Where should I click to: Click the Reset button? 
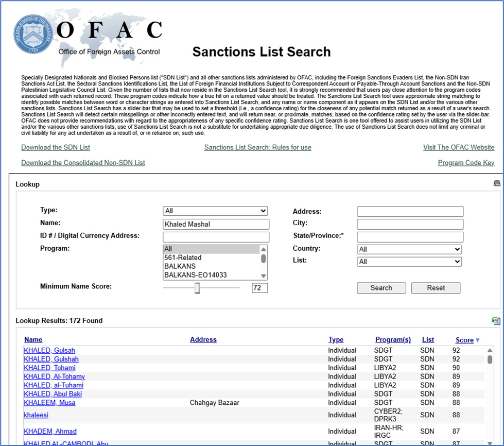click(436, 288)
